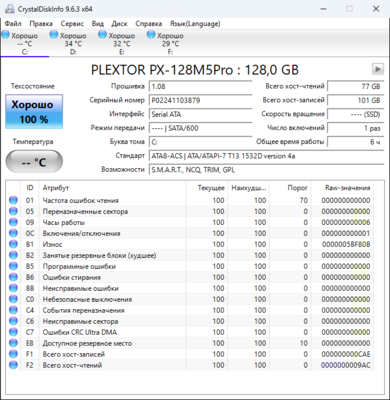Click the serial number field P02241103879

click(x=200, y=100)
